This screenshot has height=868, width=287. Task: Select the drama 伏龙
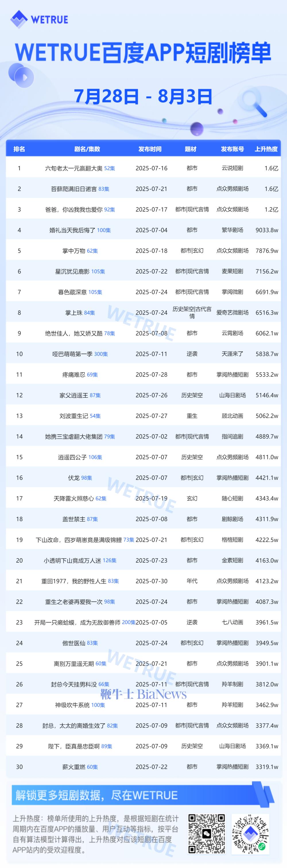[x=74, y=478]
